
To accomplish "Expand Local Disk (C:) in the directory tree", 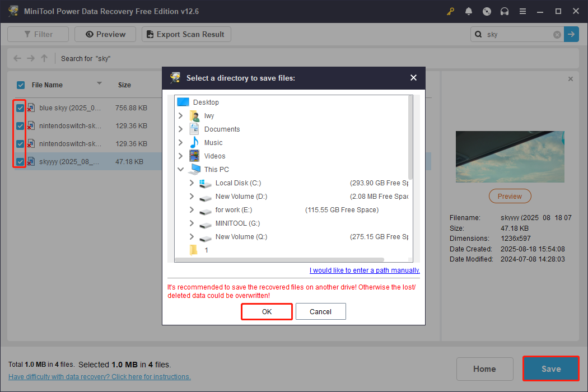I will coord(192,183).
